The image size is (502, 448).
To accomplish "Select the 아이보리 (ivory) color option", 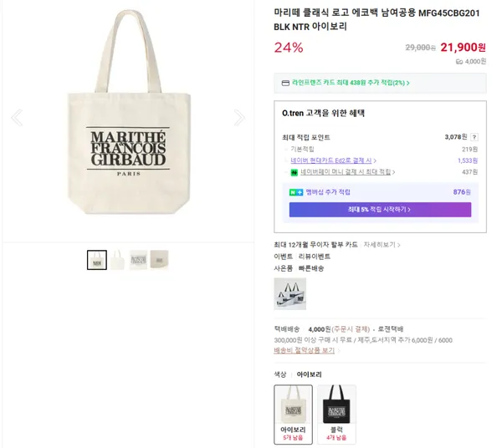I will tap(293, 414).
